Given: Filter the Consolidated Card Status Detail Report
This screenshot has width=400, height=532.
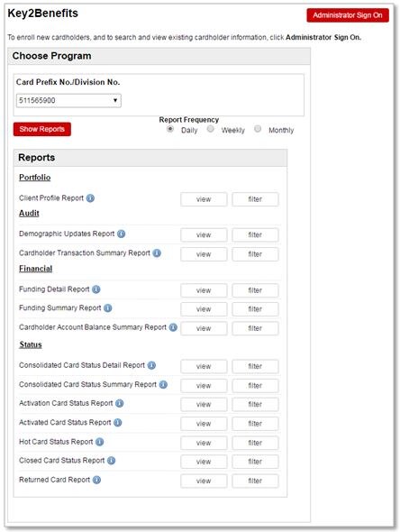Looking at the screenshot, I should pos(255,366).
